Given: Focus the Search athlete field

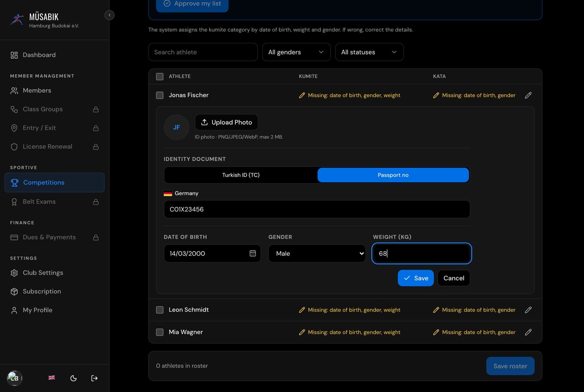Looking at the screenshot, I should pyautogui.click(x=203, y=52).
